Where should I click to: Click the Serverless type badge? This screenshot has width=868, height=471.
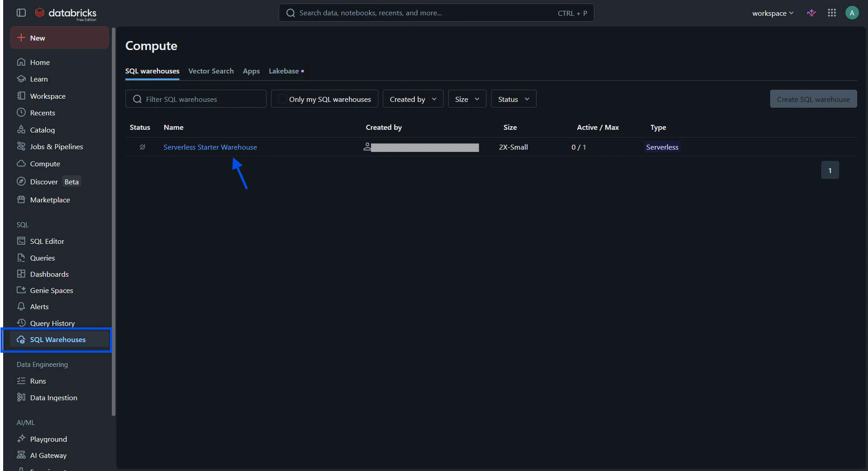[662, 147]
